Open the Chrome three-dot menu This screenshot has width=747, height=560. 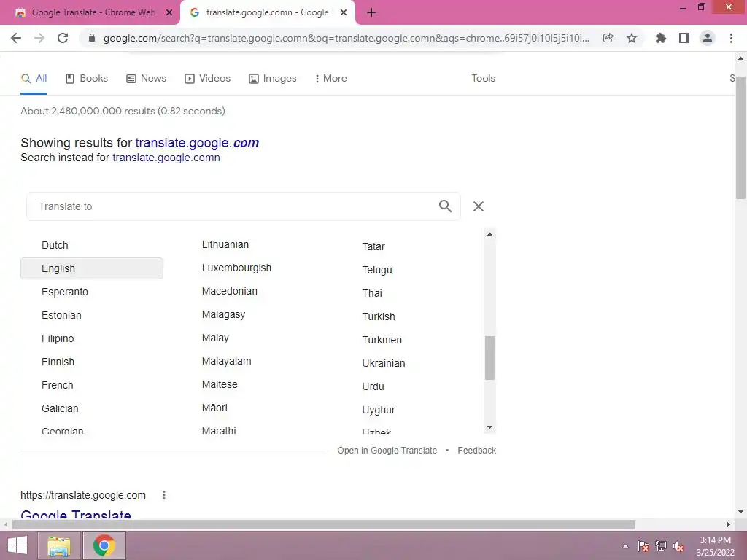(x=731, y=38)
